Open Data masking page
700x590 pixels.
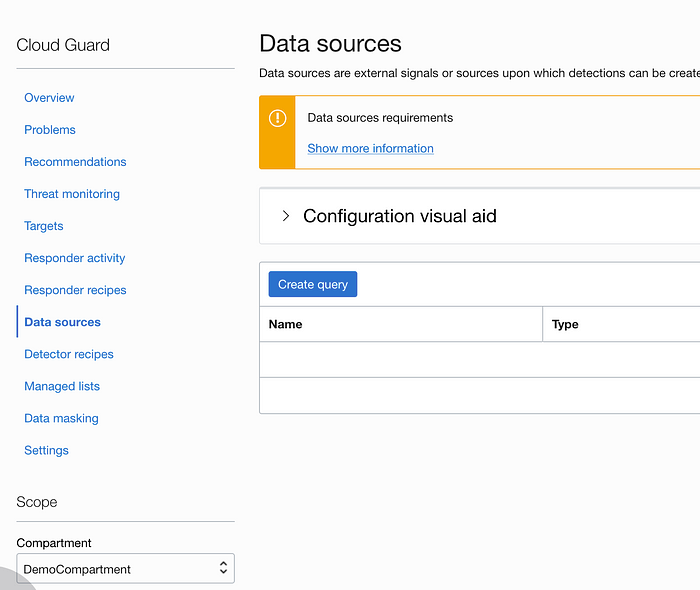[x=61, y=419]
